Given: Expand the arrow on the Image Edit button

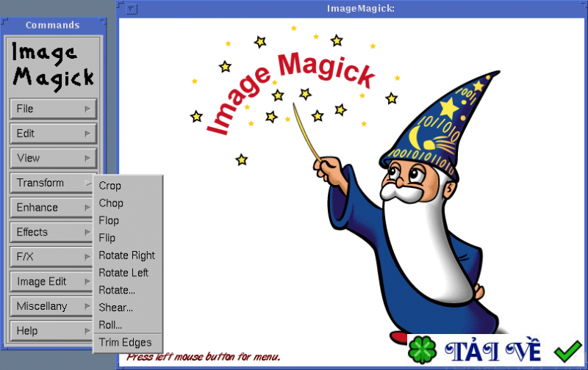Looking at the screenshot, I should (x=87, y=282).
